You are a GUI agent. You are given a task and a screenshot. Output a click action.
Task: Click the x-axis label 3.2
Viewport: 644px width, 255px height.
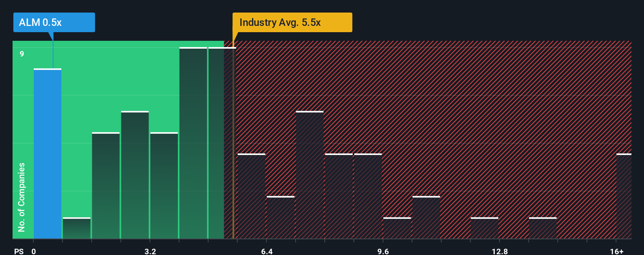150,251
